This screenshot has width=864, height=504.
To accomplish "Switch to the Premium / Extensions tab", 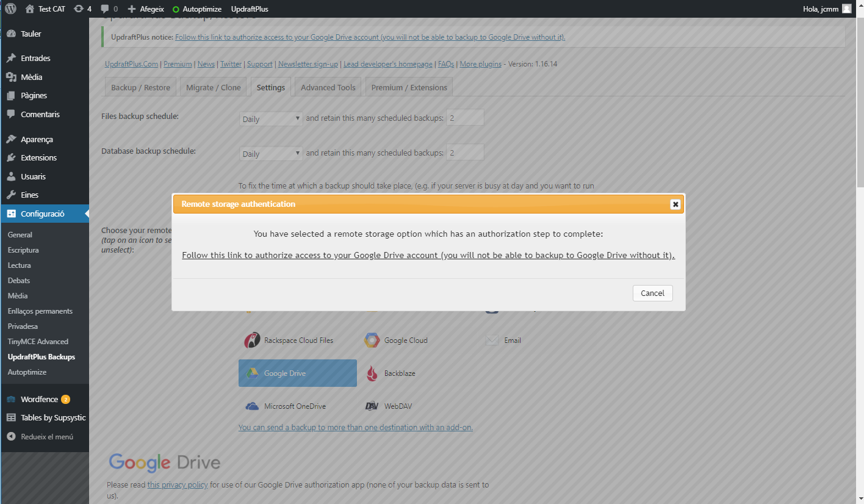I will tap(409, 87).
